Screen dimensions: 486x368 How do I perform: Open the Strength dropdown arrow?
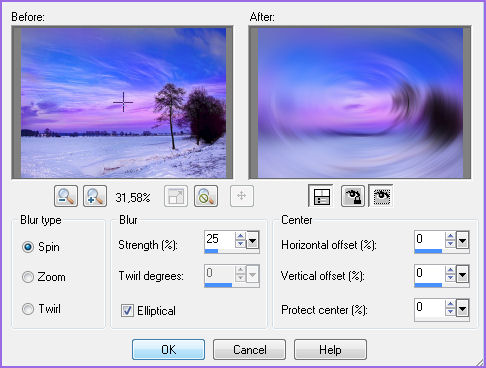click(x=253, y=240)
